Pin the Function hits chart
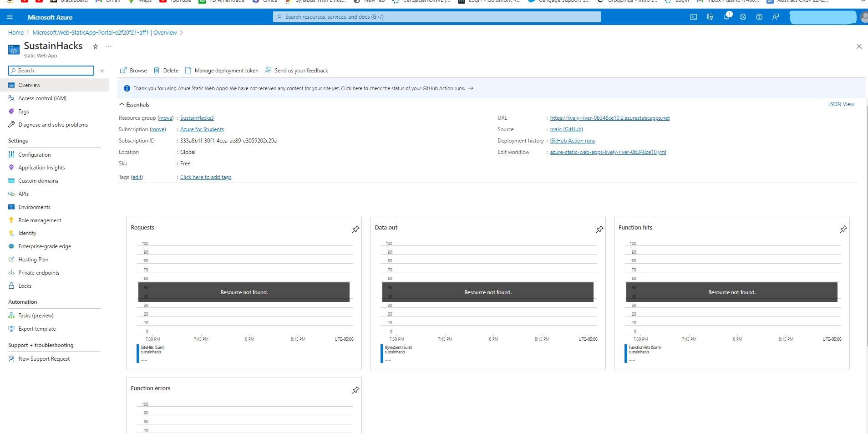The image size is (868, 434). click(843, 229)
